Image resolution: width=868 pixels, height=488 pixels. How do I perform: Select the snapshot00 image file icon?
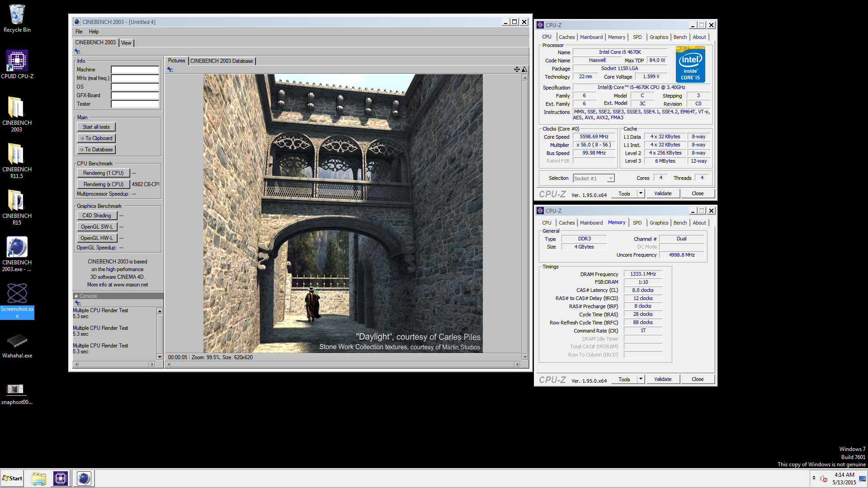17,393
